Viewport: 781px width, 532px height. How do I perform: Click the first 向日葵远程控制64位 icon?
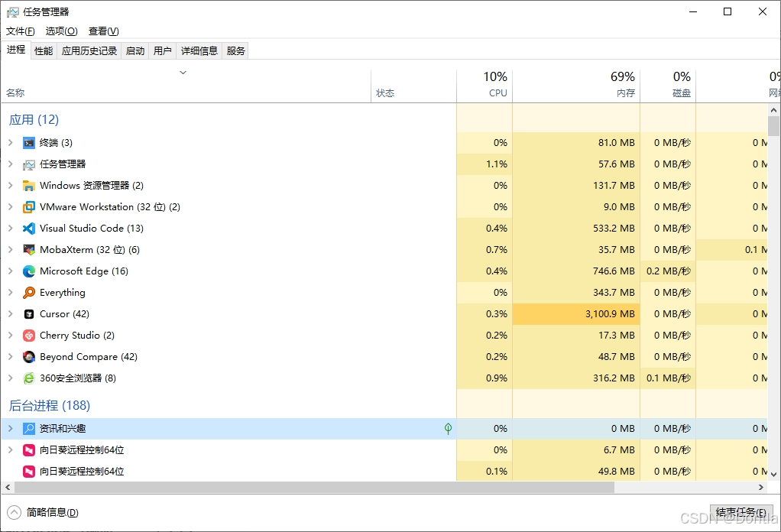tap(29, 450)
